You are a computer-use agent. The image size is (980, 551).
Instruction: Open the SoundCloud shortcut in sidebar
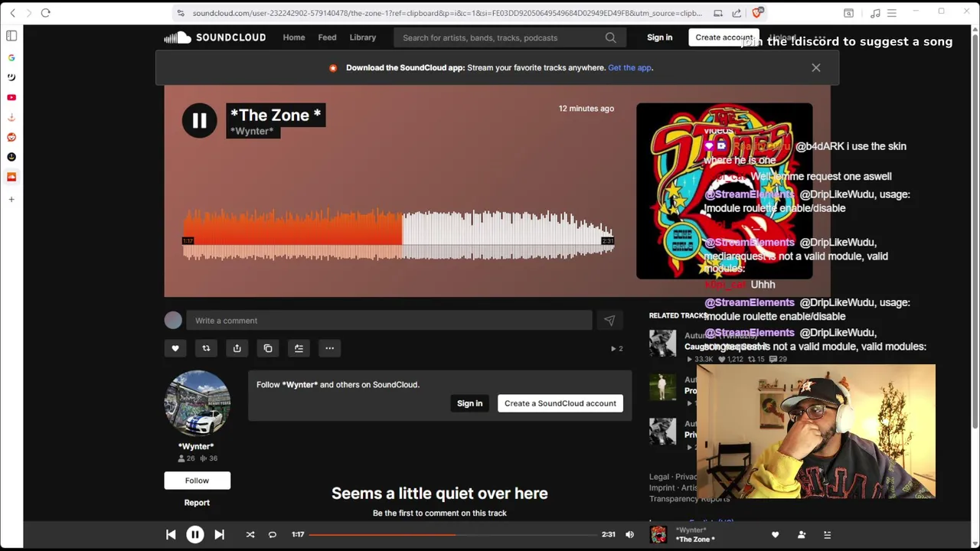pos(11,177)
